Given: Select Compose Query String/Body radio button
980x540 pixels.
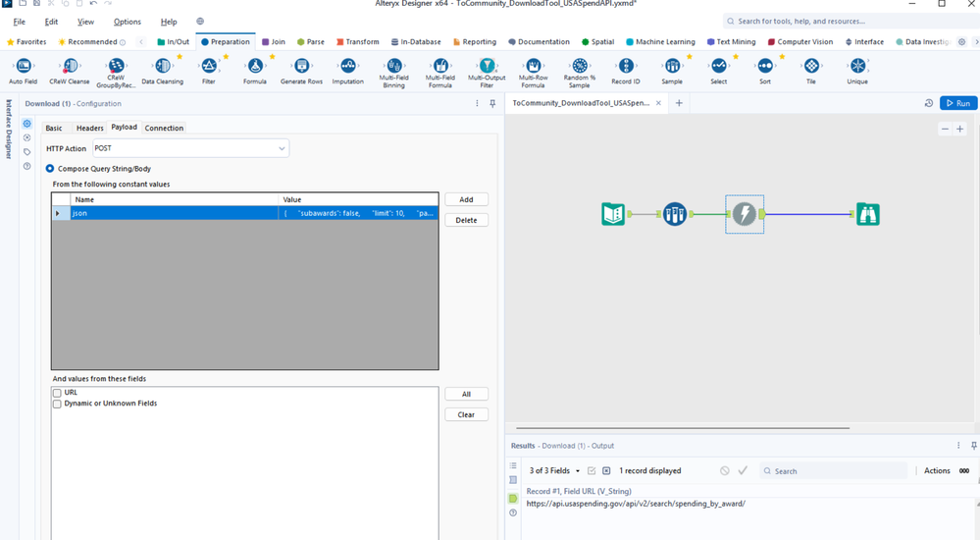Looking at the screenshot, I should [x=50, y=168].
